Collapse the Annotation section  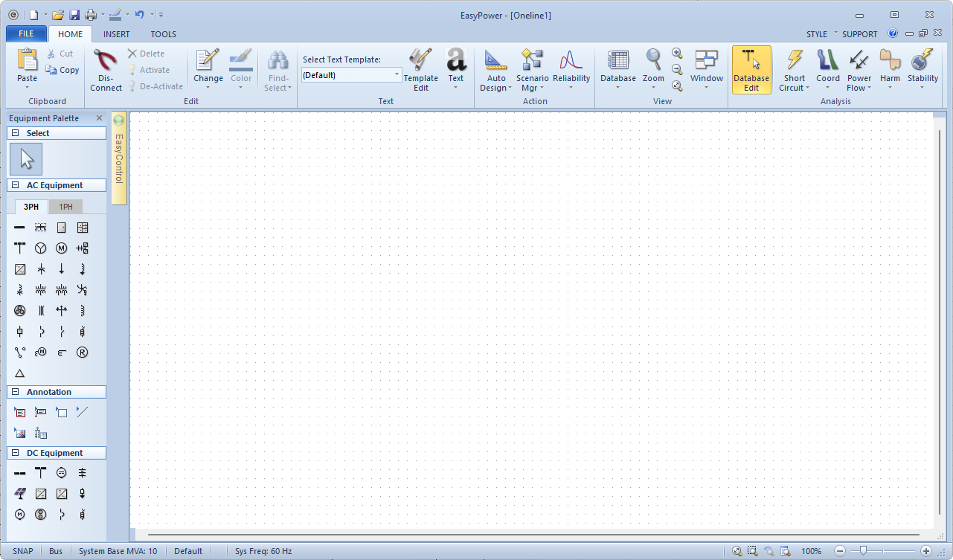point(16,392)
